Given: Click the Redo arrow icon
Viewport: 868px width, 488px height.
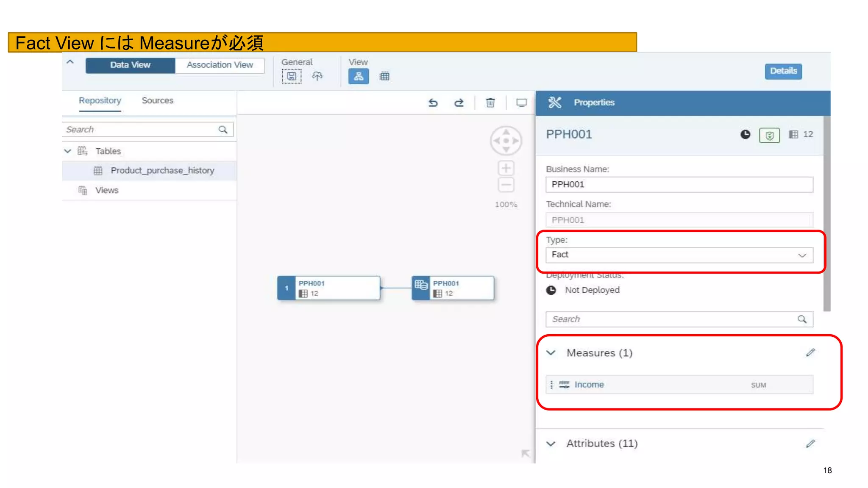Looking at the screenshot, I should click(x=459, y=103).
